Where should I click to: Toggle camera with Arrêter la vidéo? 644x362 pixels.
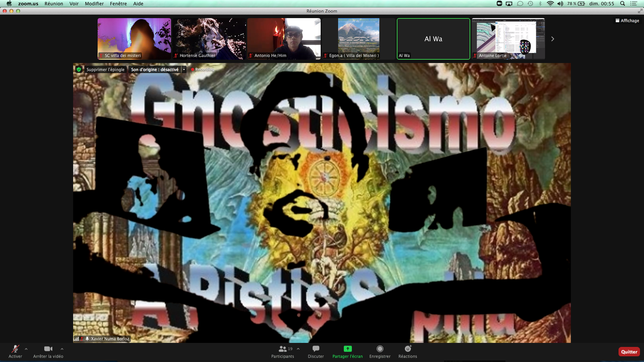coord(48,349)
